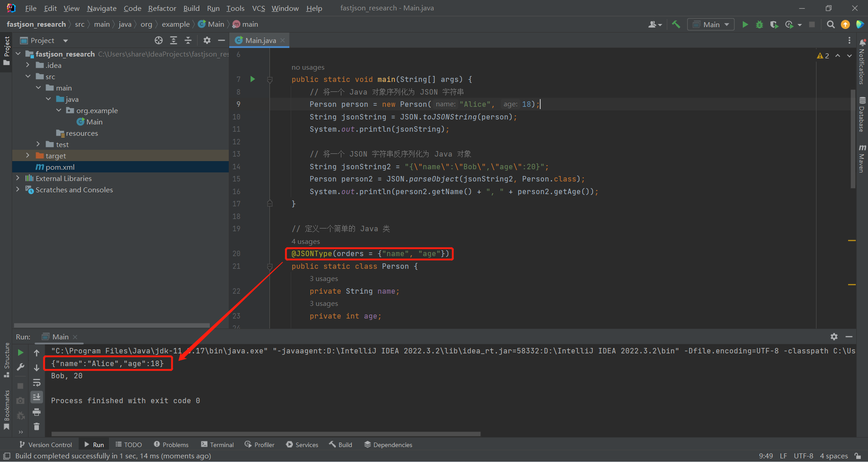Viewport: 868px width, 462px height.
Task: Open profiler run options dropdown arrow
Action: pyautogui.click(x=800, y=25)
